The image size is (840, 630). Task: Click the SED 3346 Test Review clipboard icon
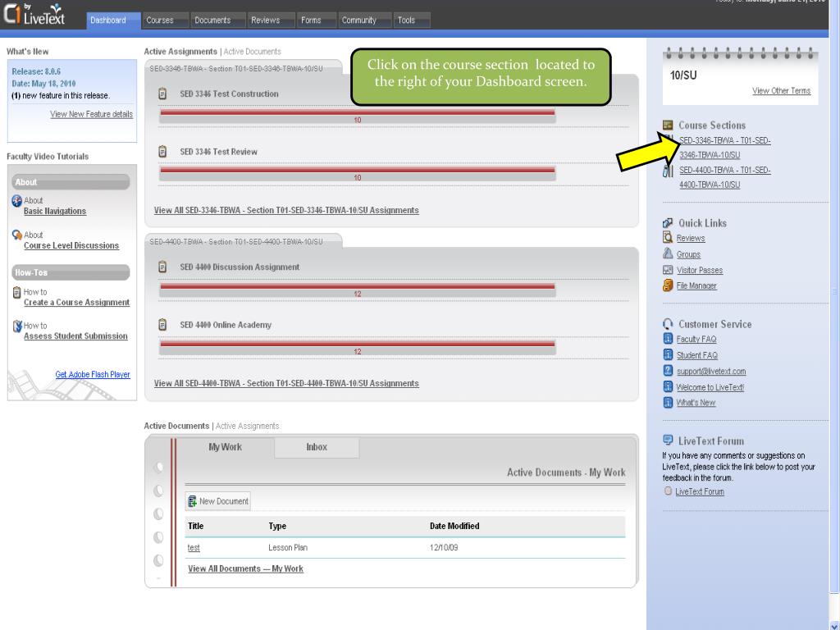pos(162,152)
